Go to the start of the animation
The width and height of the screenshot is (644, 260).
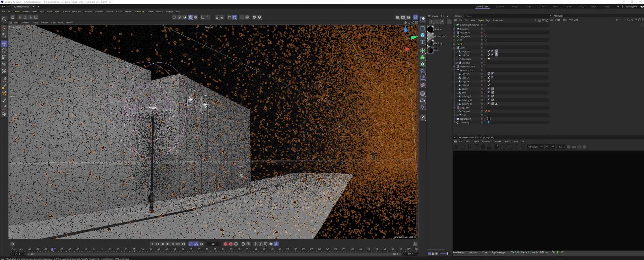point(152,244)
